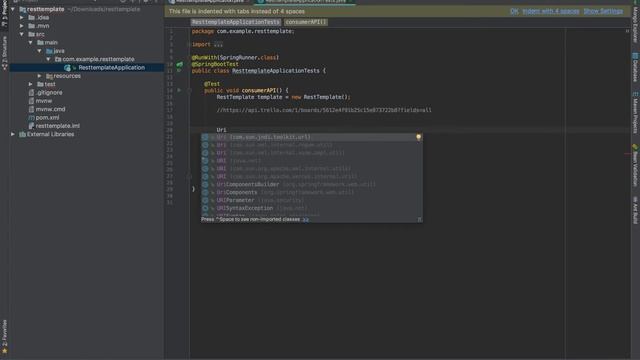Click the .mvn folder icon
Image resolution: width=640 pixels, height=360 pixels.
[x=31, y=26]
